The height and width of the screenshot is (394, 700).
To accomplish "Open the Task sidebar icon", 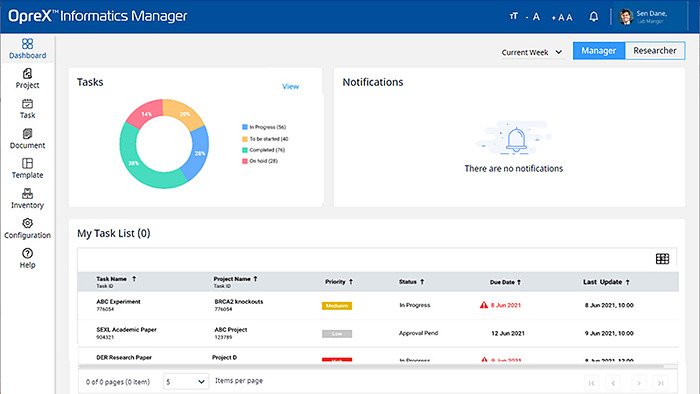I will (27, 104).
